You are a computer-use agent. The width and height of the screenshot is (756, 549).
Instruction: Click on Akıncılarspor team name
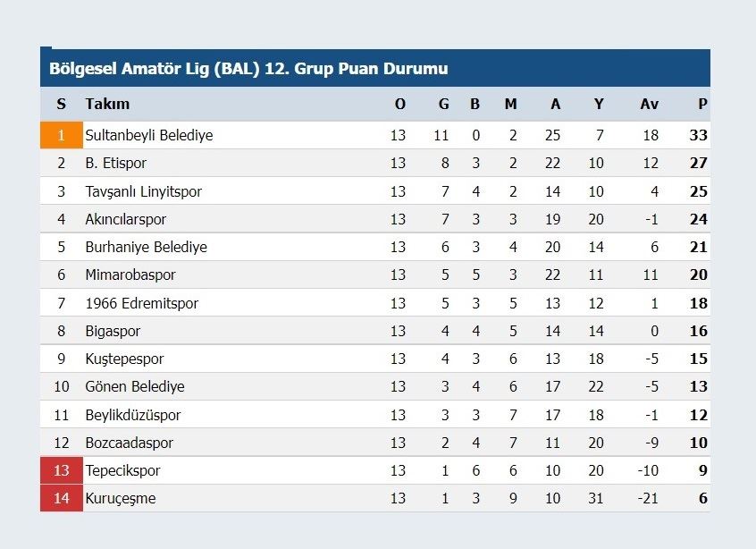tap(125, 219)
